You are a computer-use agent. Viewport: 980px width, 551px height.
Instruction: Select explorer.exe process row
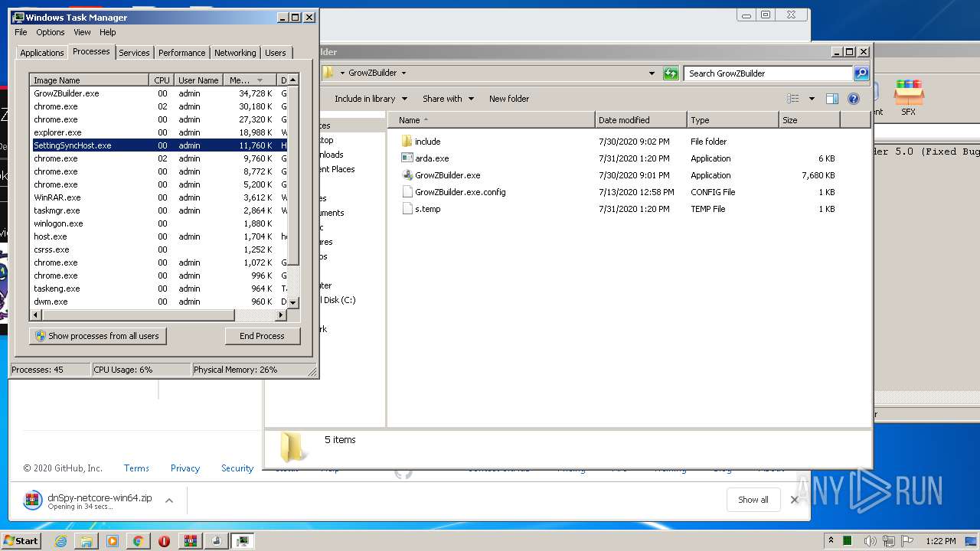pos(158,132)
